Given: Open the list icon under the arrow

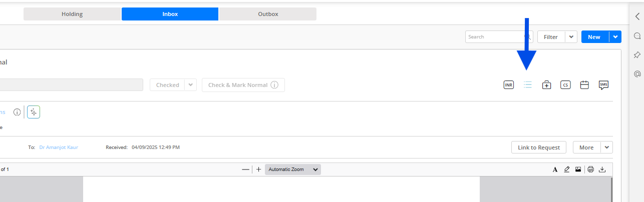Looking at the screenshot, I should pyautogui.click(x=527, y=85).
